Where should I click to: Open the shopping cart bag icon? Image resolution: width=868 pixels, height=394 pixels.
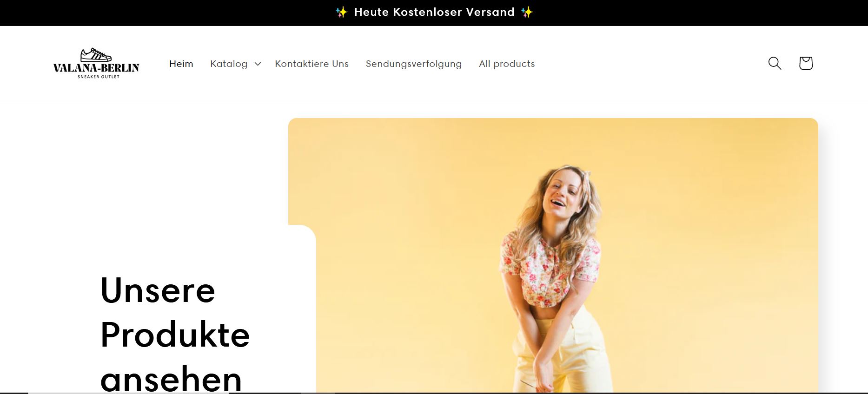(x=806, y=63)
